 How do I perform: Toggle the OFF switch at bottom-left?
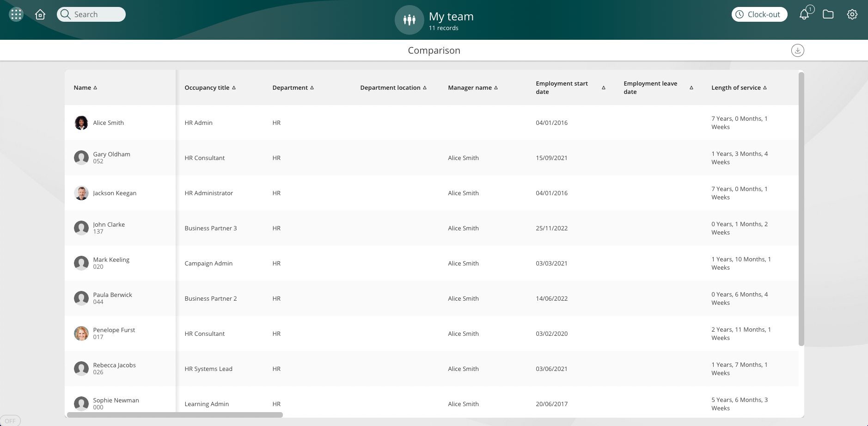10,421
